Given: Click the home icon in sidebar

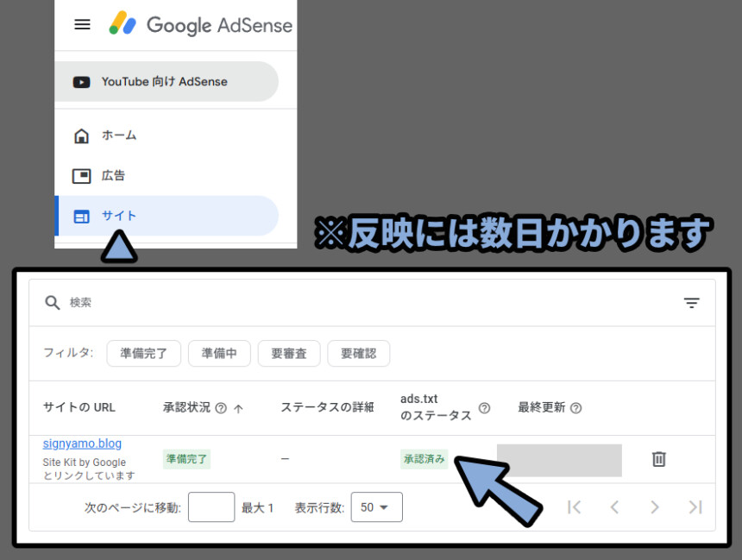Looking at the screenshot, I should (x=81, y=135).
